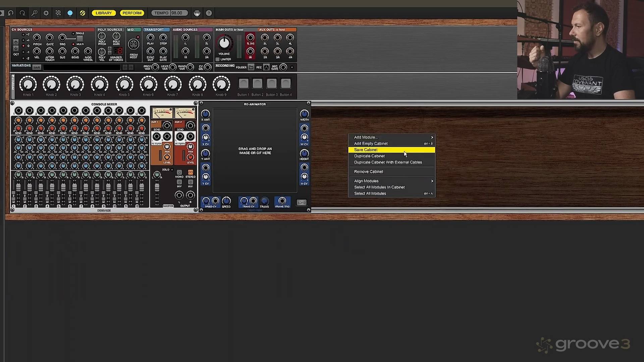Toggle Perform Button 1

[244, 83]
